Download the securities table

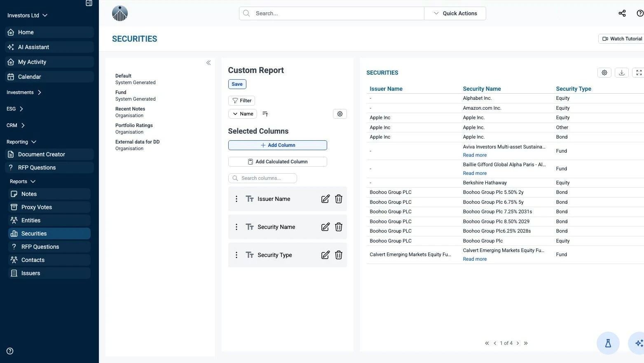pyautogui.click(x=622, y=73)
